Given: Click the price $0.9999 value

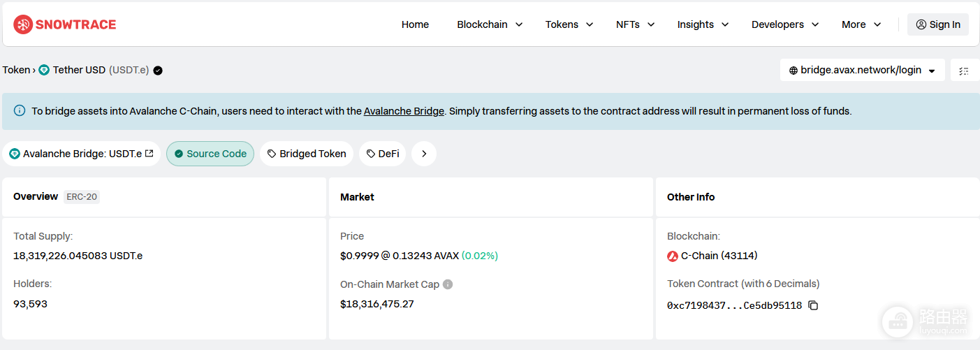Looking at the screenshot, I should pyautogui.click(x=359, y=256).
